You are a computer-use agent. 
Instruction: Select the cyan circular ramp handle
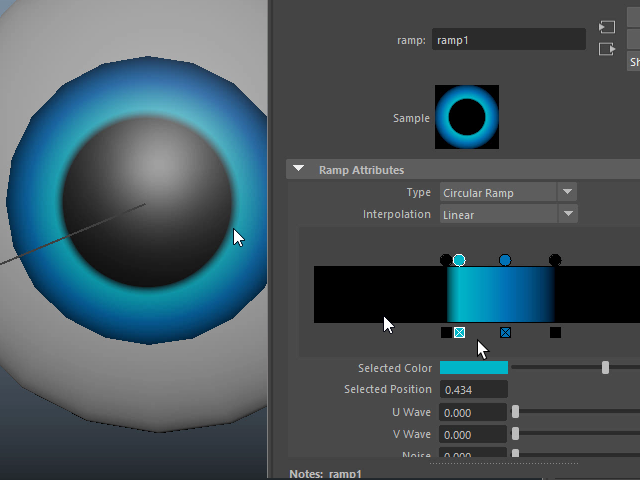point(459,260)
